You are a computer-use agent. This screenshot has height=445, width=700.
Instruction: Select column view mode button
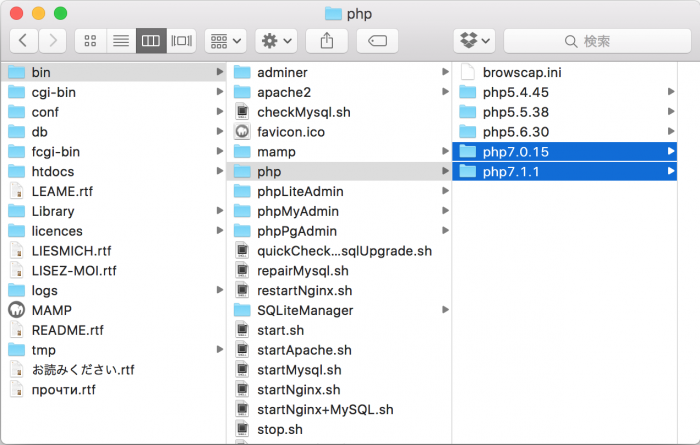151,41
